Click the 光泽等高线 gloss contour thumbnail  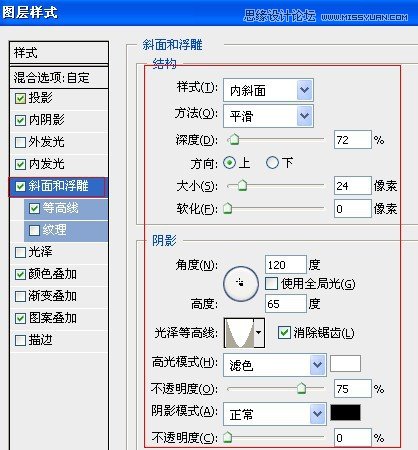(x=240, y=332)
